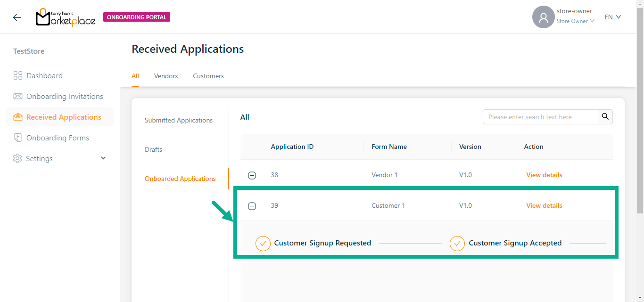Expand application 38 row
Screen dimensions: 644x302
coord(252,175)
